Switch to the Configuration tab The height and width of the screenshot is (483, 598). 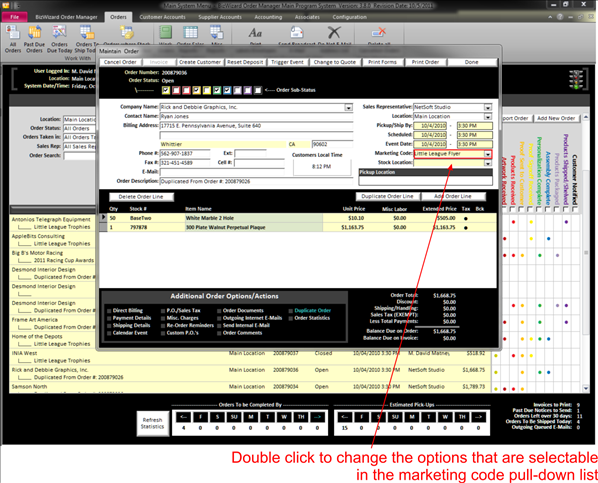tap(349, 17)
